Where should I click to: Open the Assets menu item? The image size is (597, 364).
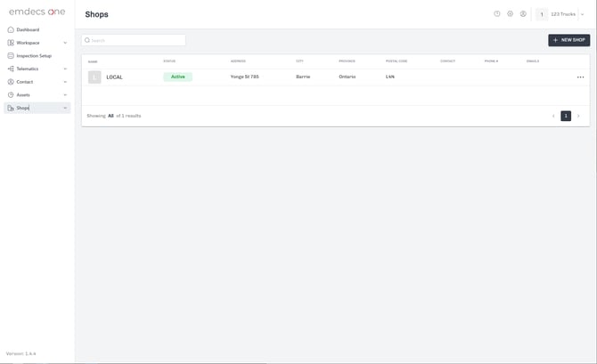pyautogui.click(x=23, y=94)
